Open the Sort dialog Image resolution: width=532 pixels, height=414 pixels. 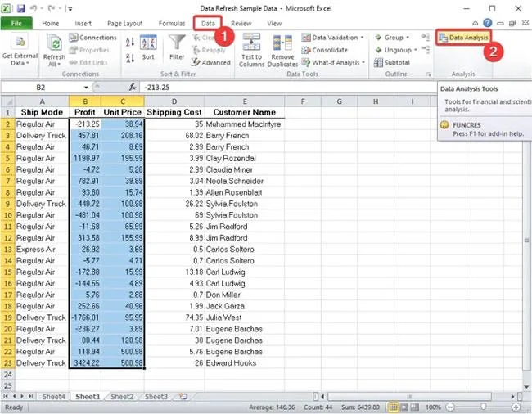coord(148,47)
